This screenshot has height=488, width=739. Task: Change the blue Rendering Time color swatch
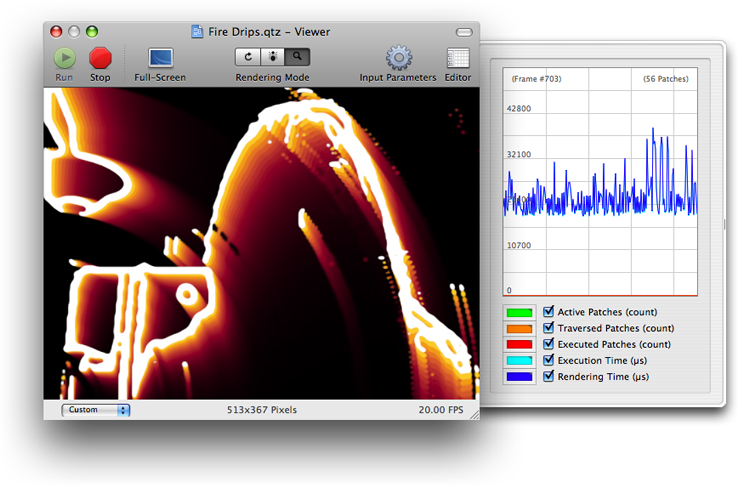tap(520, 377)
